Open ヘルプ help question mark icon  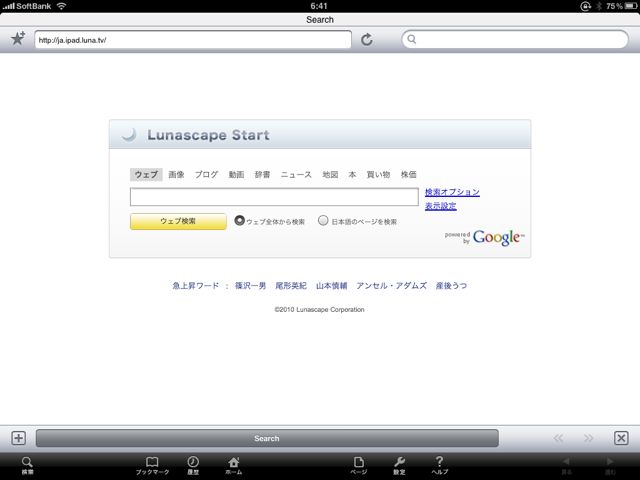pyautogui.click(x=440, y=465)
